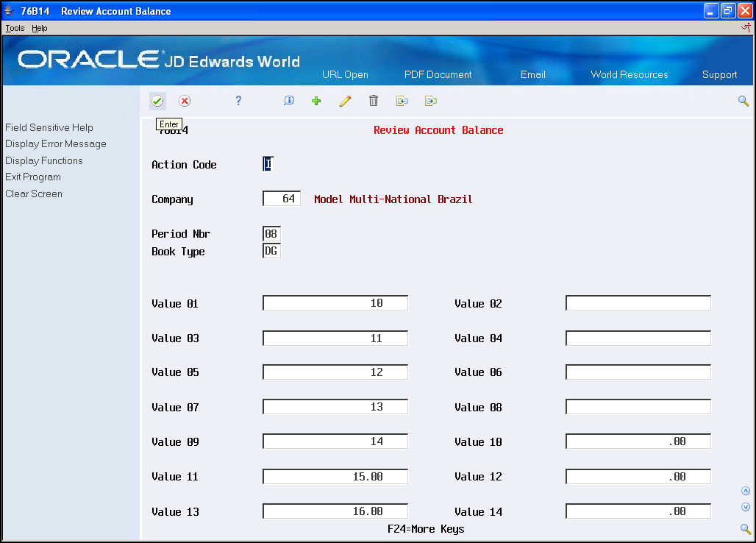Screen dimensions: 756x543
Task: Restore down the window
Action: click(x=728, y=10)
